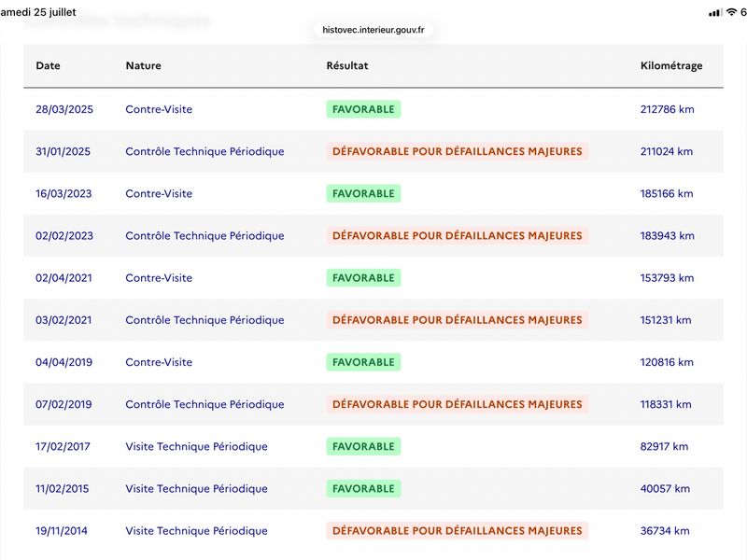Click the 16/03/2023 Contre-Visite row date

(x=63, y=193)
